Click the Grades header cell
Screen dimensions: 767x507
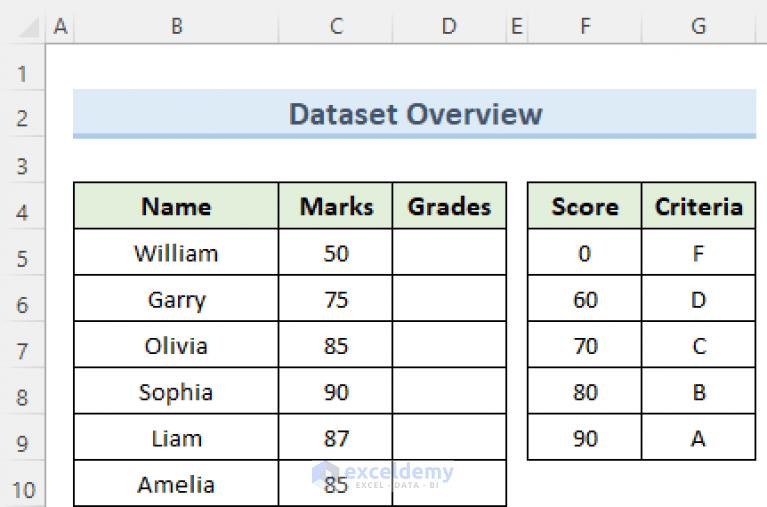tap(449, 206)
